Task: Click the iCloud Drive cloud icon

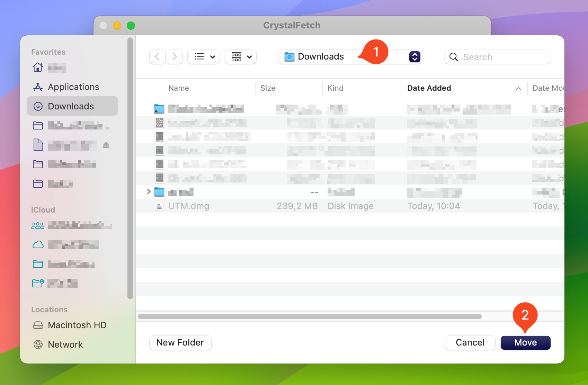Action: click(x=38, y=245)
